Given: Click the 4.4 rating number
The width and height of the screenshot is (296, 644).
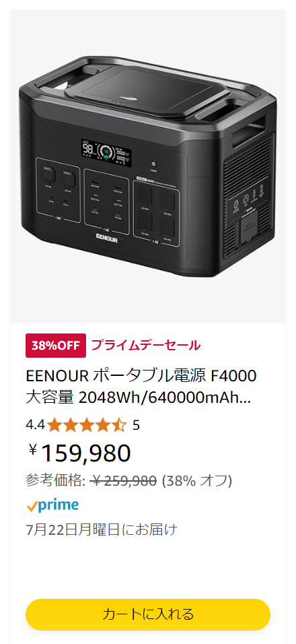Looking at the screenshot, I should point(35,425).
